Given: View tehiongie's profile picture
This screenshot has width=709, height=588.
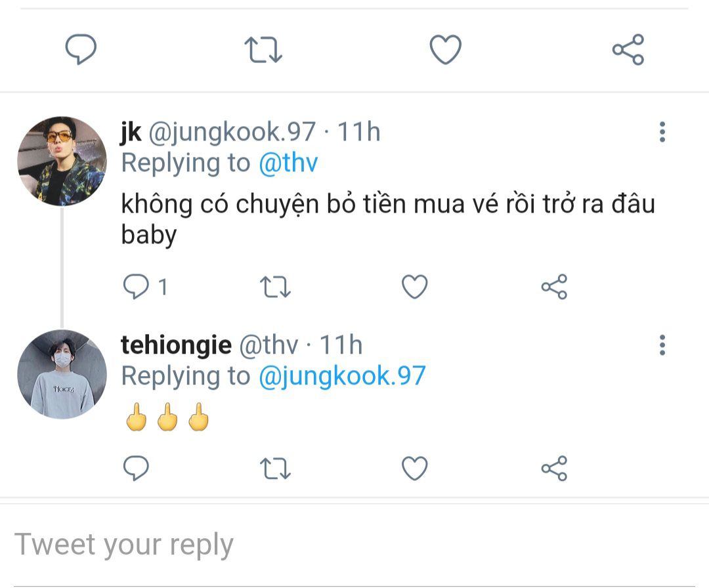Looking at the screenshot, I should click(x=62, y=374).
